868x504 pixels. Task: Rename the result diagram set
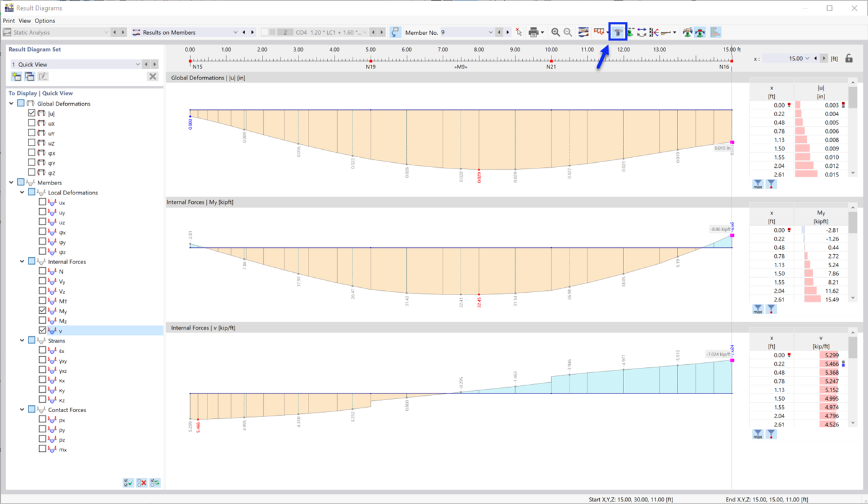click(x=43, y=76)
